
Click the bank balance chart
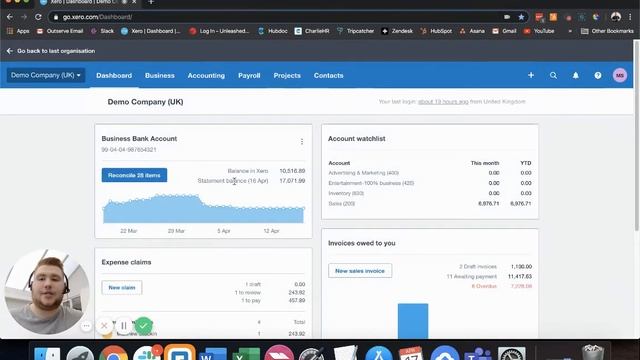[x=203, y=209]
